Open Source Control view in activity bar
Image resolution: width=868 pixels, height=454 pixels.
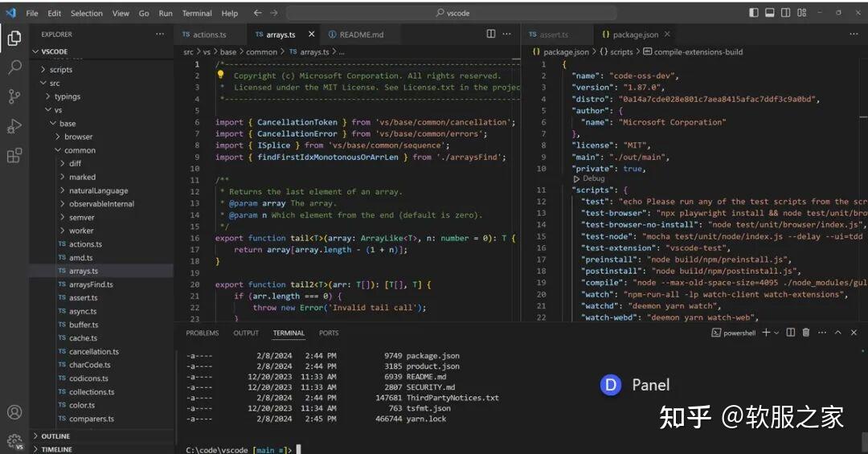coord(14,96)
